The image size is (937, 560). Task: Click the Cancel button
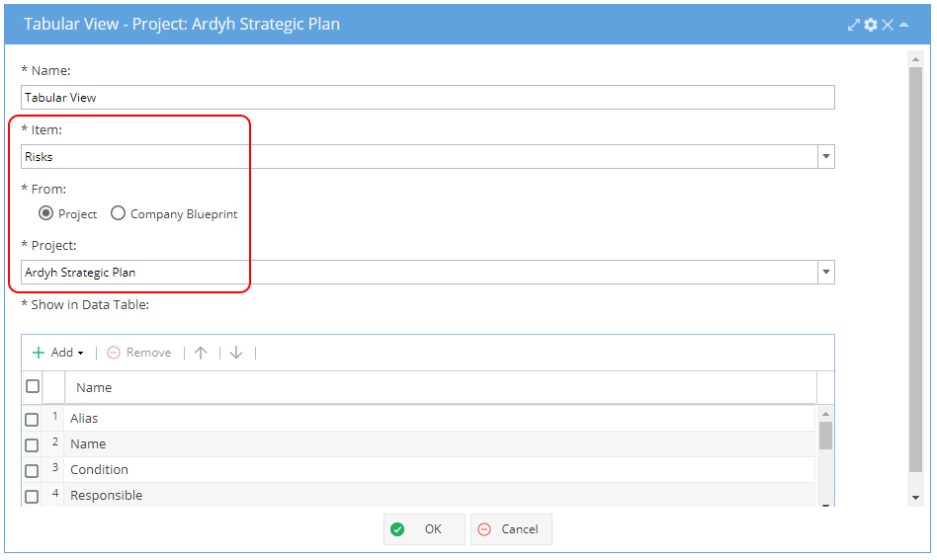pyautogui.click(x=511, y=529)
